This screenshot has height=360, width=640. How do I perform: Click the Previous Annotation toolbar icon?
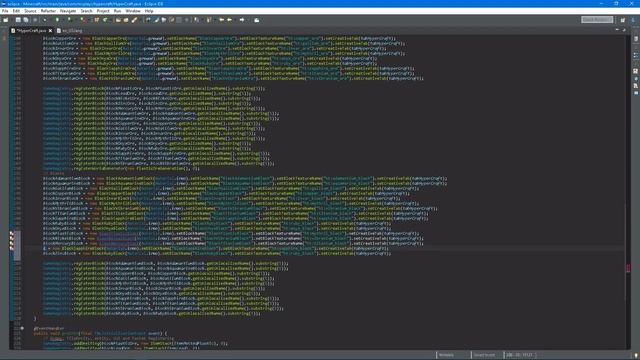(x=209, y=20)
